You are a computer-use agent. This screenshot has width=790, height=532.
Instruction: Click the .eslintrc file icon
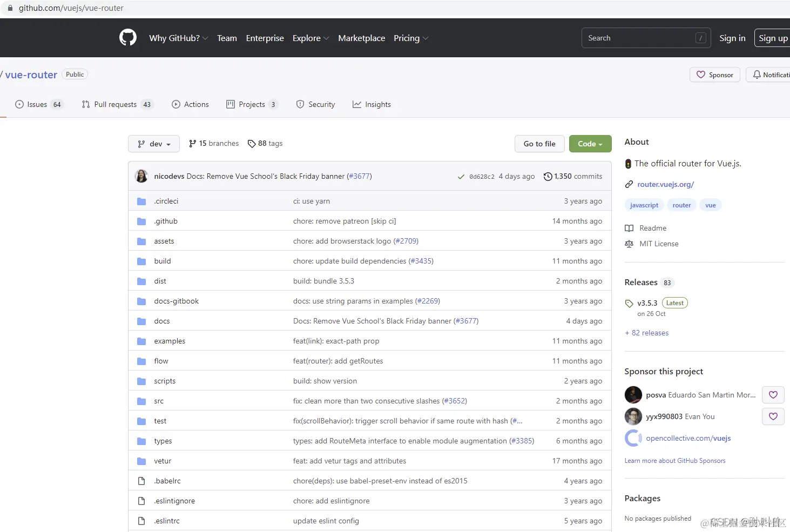point(141,521)
